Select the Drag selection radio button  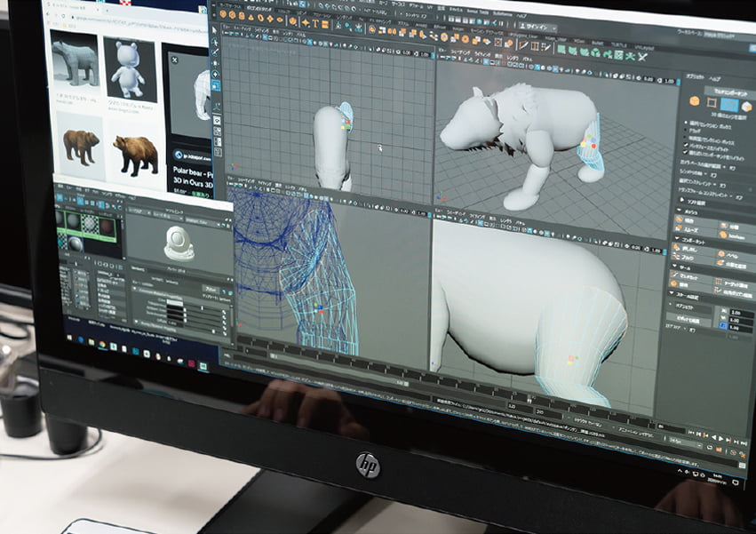pos(685,129)
